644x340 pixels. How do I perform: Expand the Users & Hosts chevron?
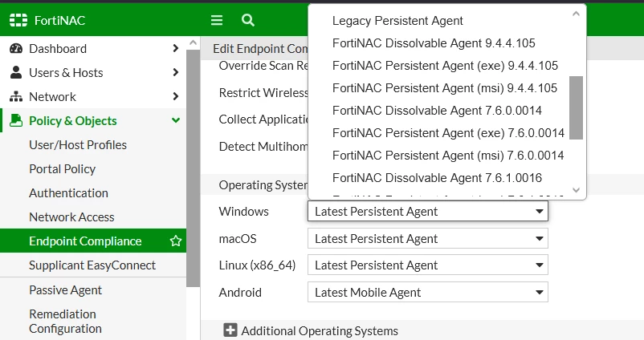point(175,72)
